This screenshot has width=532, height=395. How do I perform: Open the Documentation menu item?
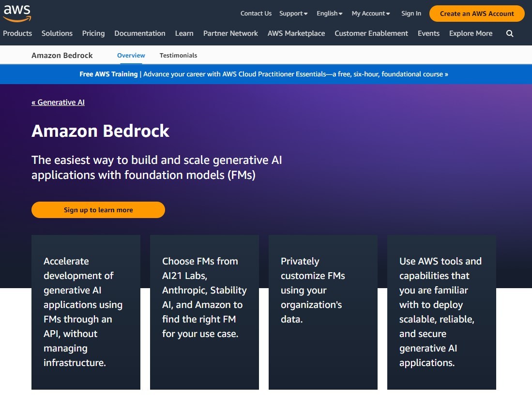[x=140, y=33]
